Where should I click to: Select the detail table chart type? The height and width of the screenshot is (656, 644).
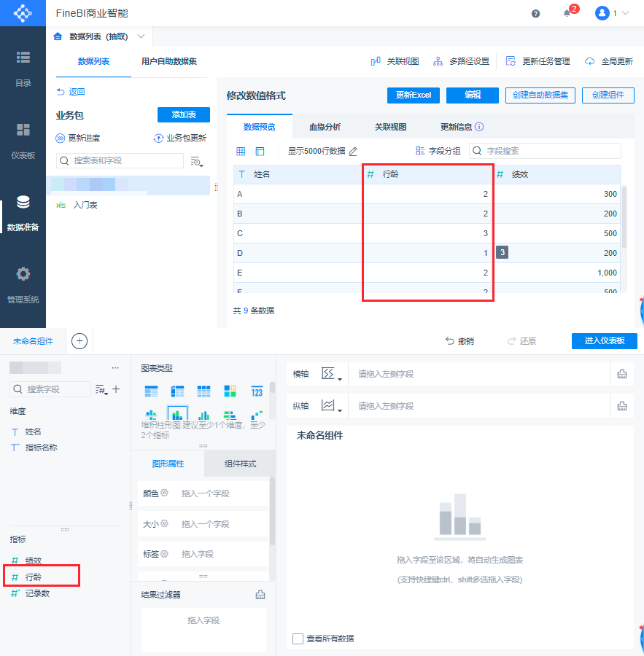pyautogui.click(x=204, y=391)
